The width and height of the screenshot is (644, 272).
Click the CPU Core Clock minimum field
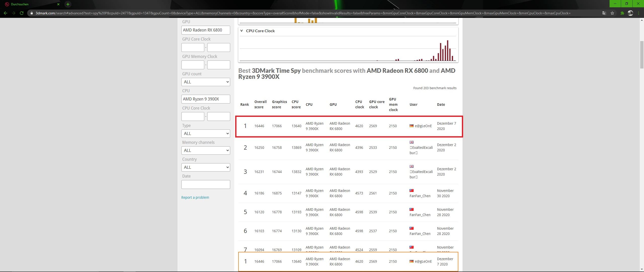193,116
